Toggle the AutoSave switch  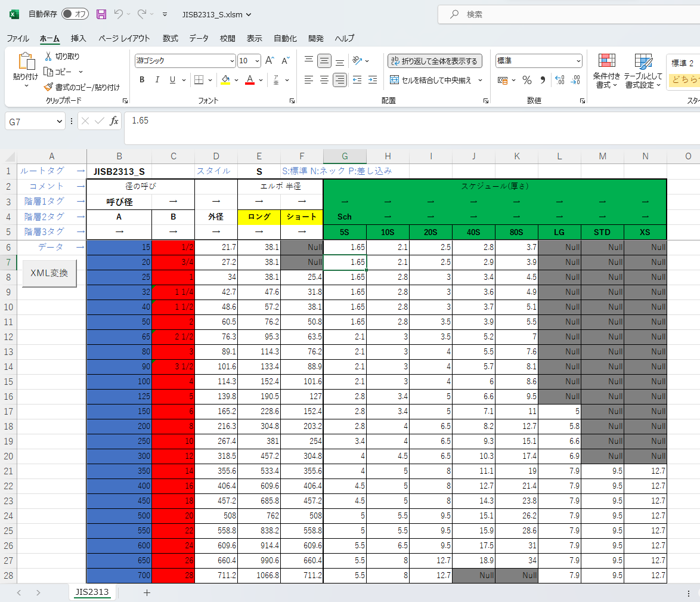75,14
